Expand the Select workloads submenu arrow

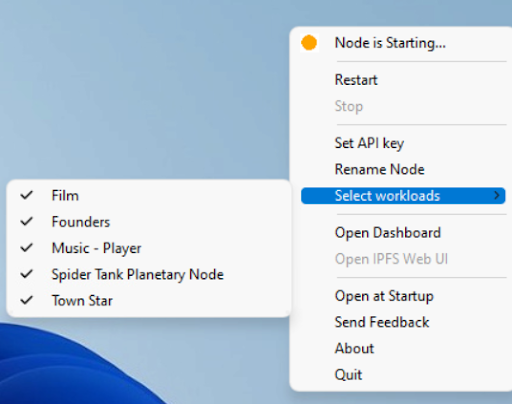[x=497, y=195]
